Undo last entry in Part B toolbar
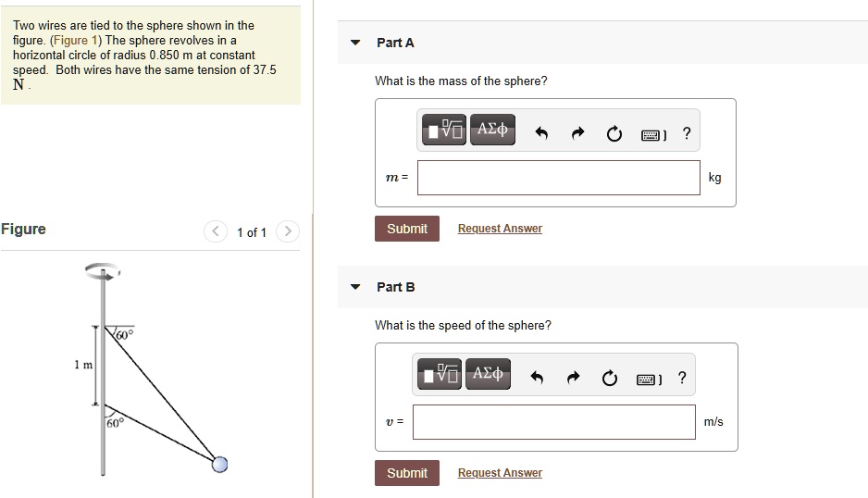The height and width of the screenshot is (498, 868). 539,379
